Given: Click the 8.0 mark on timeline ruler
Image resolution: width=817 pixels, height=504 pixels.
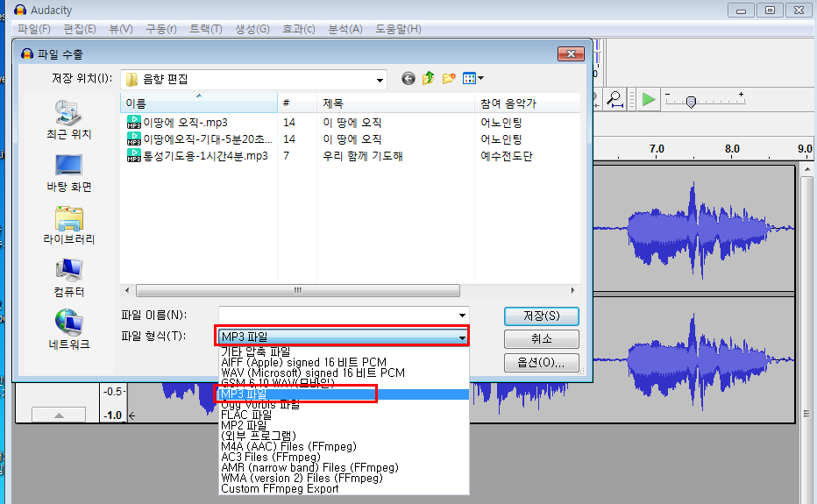Looking at the screenshot, I should pyautogui.click(x=732, y=149).
